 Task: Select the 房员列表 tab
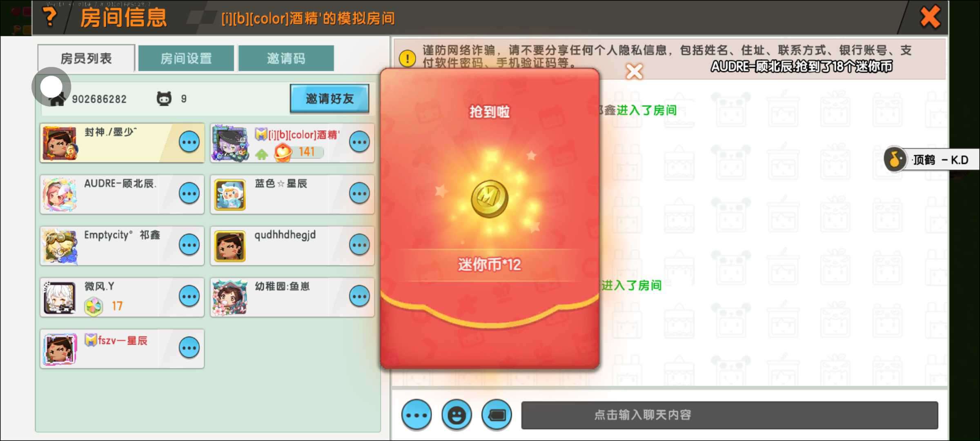pyautogui.click(x=86, y=58)
